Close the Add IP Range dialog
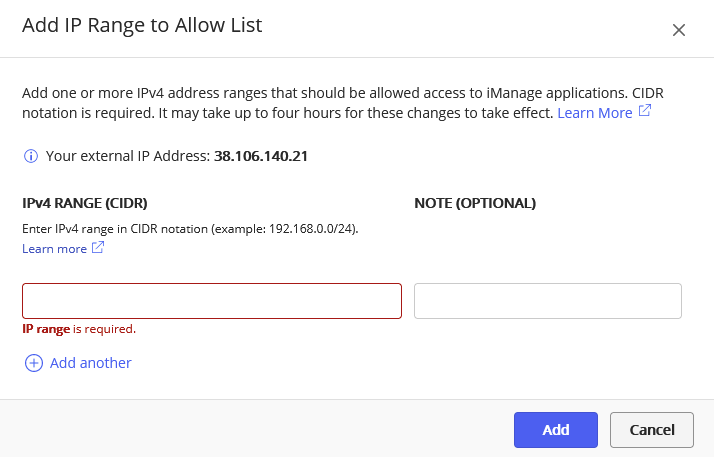 [x=679, y=30]
